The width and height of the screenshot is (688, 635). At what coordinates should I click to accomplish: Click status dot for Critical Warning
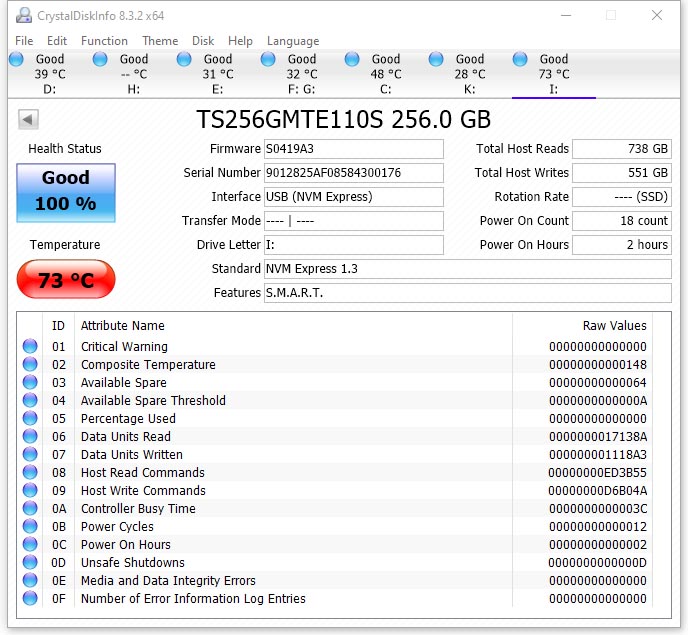(30, 346)
